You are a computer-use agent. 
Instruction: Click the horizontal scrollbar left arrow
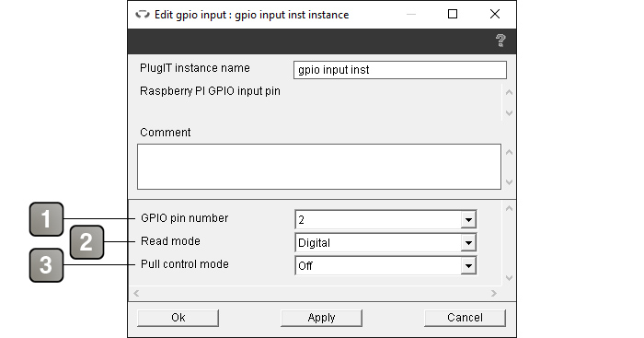pos(136,293)
